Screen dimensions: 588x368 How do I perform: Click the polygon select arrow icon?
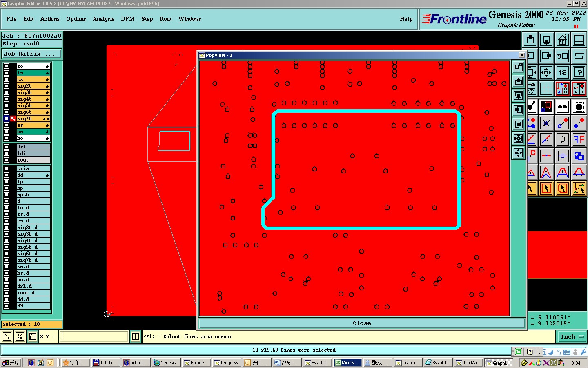[x=563, y=188]
